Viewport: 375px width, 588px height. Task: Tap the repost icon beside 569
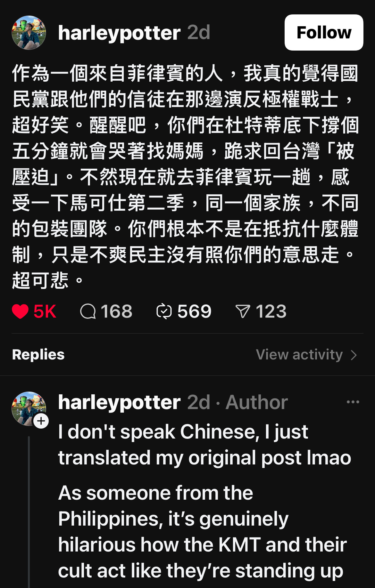pos(164,311)
